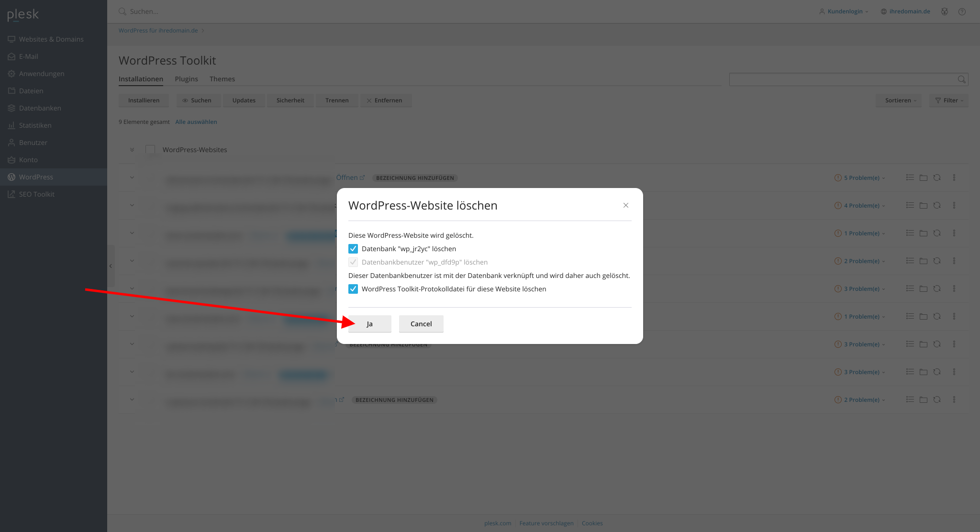Click Bezeichnung hinzufügen tag in 5 Problem(e) row
Image resolution: width=980 pixels, height=532 pixels.
(x=415, y=178)
